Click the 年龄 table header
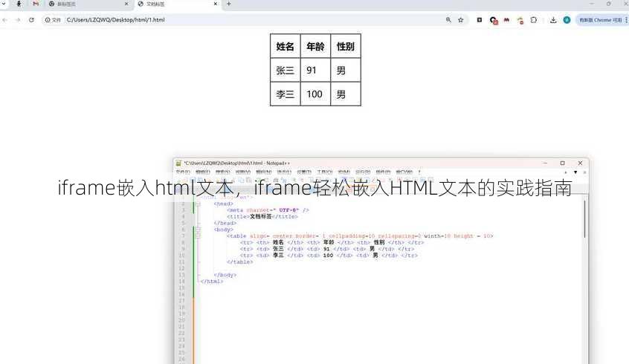 pyautogui.click(x=315, y=46)
